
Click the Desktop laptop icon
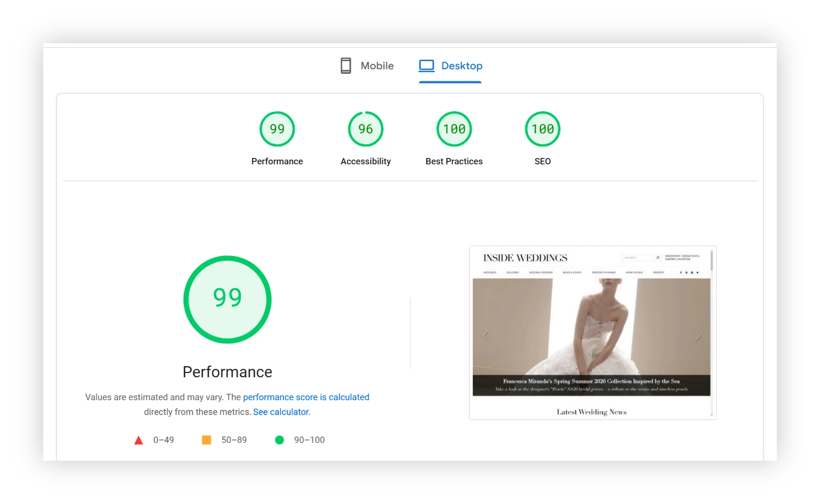coord(427,66)
